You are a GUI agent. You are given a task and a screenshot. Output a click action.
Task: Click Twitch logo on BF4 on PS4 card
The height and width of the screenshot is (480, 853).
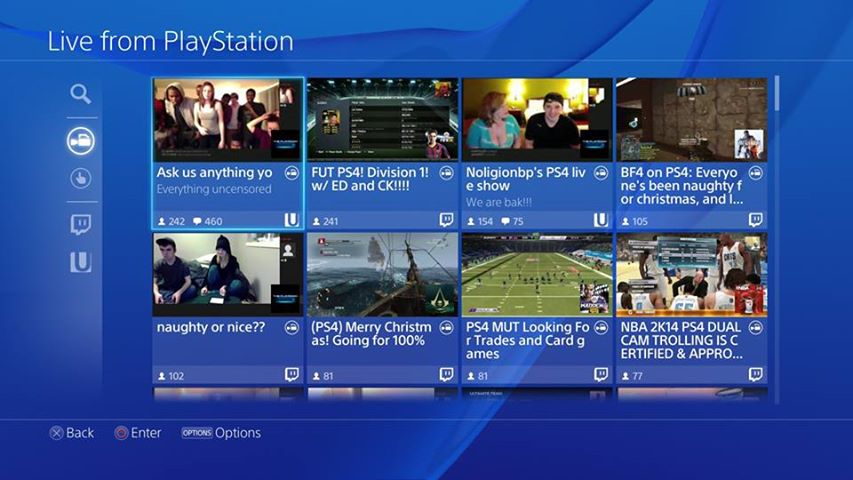(x=755, y=220)
